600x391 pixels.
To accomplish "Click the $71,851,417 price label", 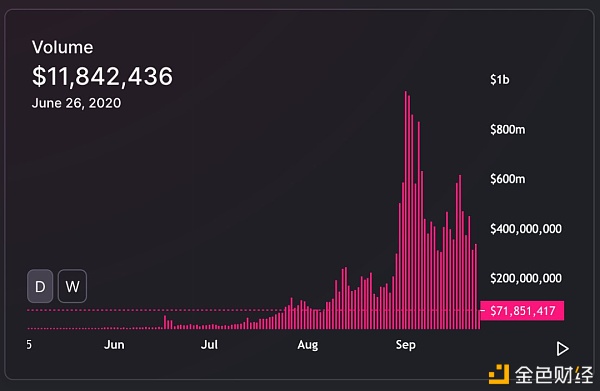I will tap(522, 311).
